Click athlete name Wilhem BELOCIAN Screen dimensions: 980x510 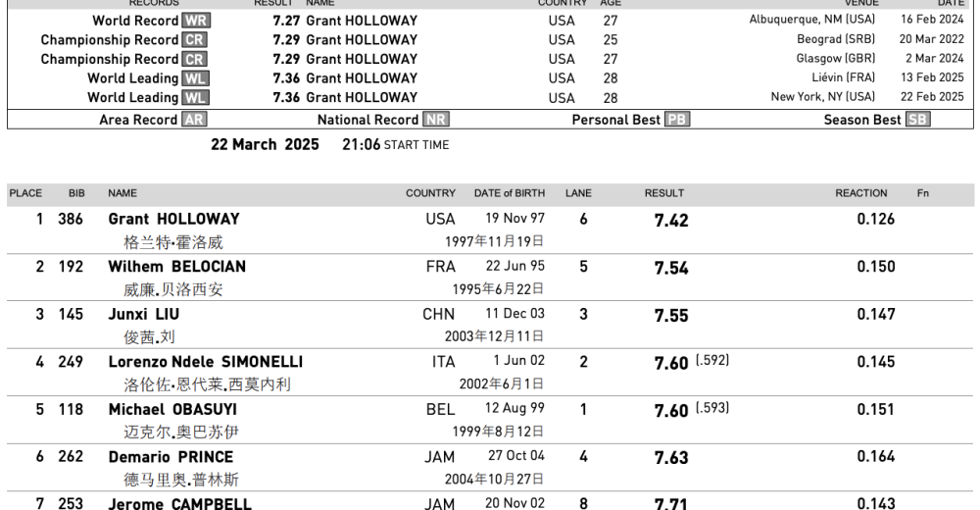pyautogui.click(x=176, y=267)
